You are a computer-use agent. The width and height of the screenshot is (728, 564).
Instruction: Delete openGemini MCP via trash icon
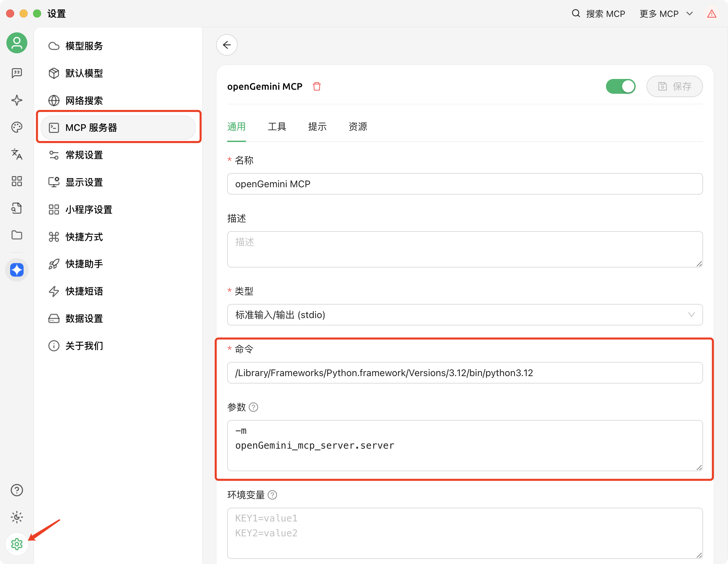(x=316, y=86)
